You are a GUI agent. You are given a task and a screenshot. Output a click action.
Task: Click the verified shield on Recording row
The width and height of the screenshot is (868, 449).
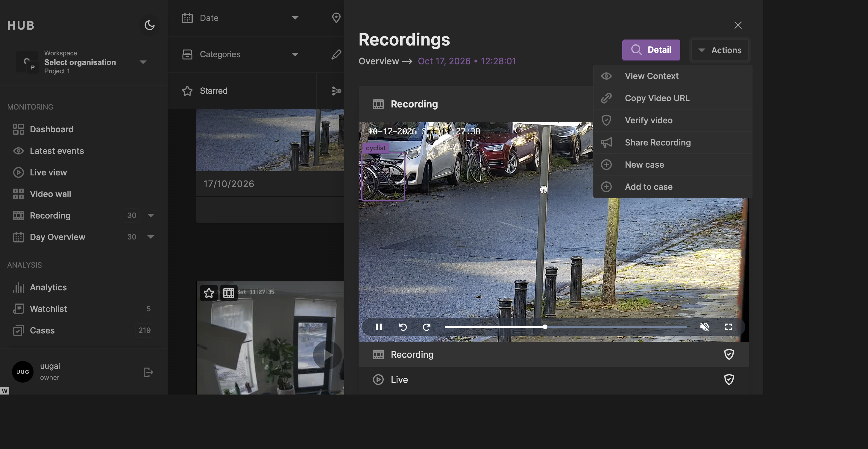729,354
